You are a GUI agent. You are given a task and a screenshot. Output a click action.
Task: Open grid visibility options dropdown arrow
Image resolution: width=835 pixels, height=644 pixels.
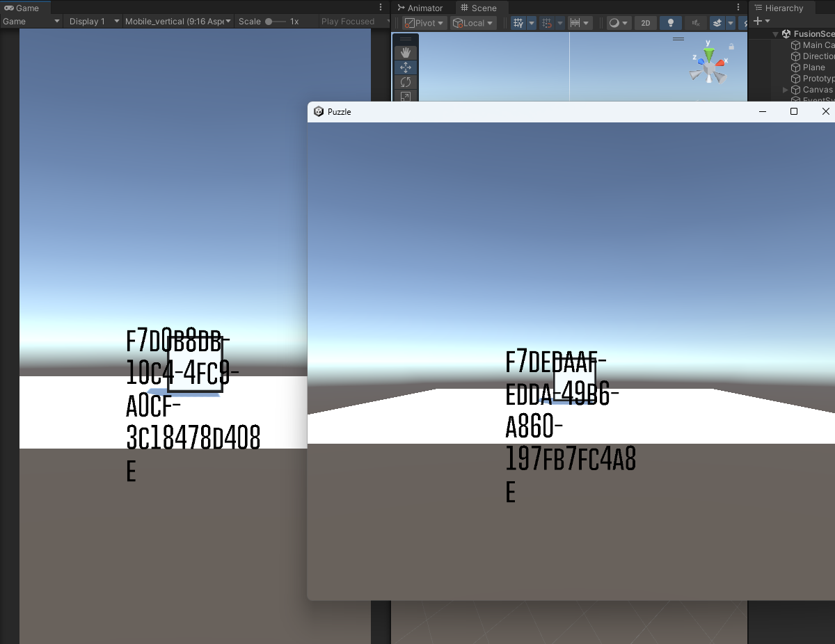click(532, 23)
